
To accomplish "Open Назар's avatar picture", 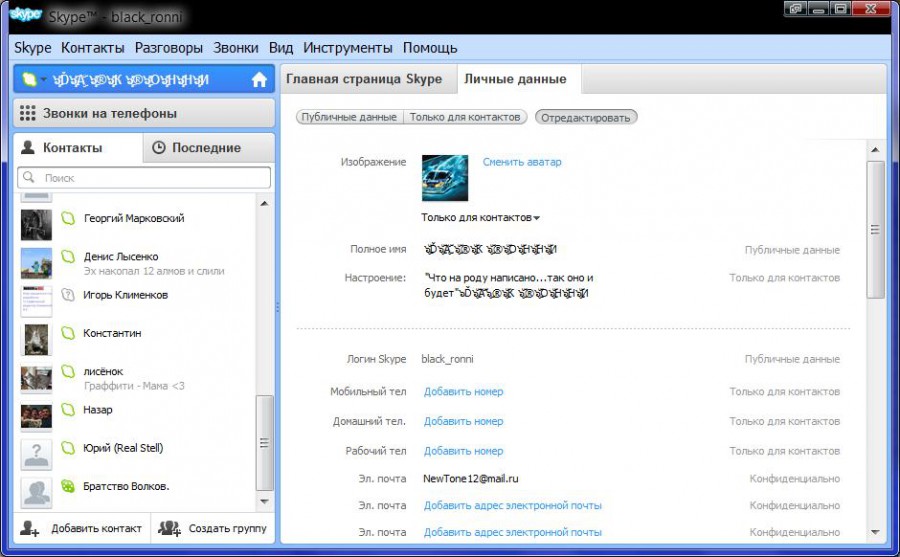I will 36,416.
